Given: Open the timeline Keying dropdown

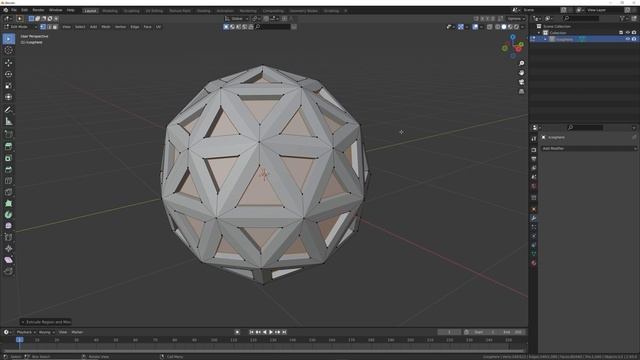Looking at the screenshot, I should tap(46, 332).
